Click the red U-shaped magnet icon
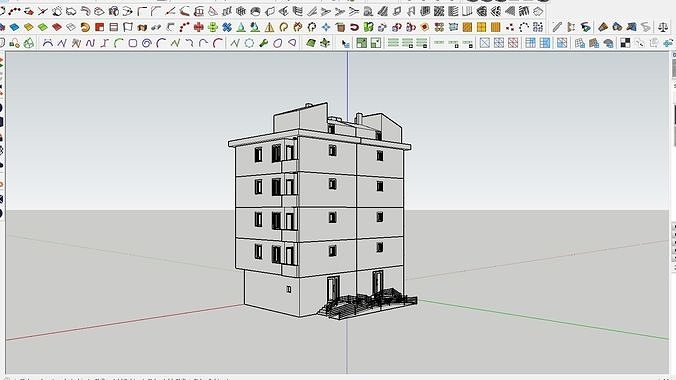676x380 pixels. tap(354, 28)
